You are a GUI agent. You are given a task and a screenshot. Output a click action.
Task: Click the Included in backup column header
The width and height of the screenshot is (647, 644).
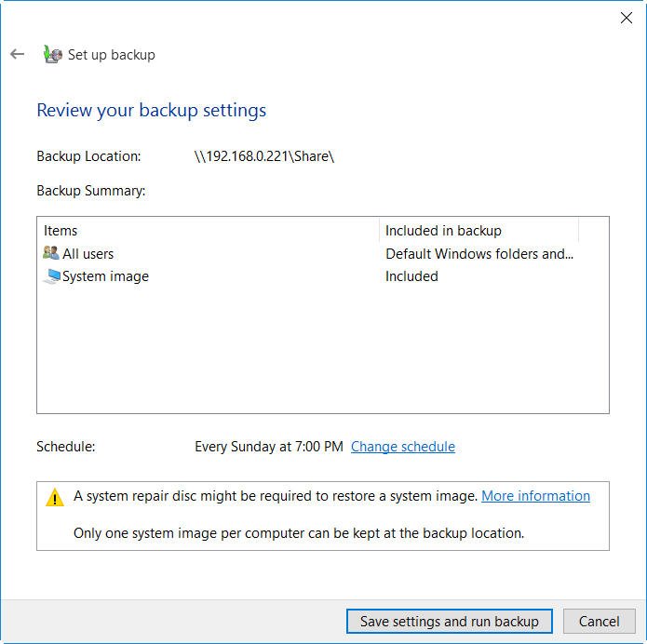479,230
